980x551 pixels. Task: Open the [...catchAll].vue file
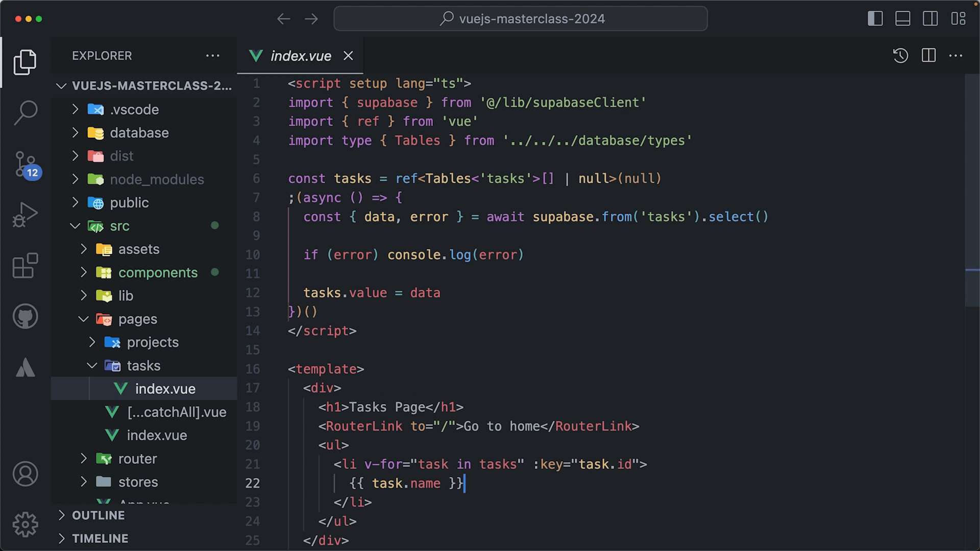coord(176,412)
